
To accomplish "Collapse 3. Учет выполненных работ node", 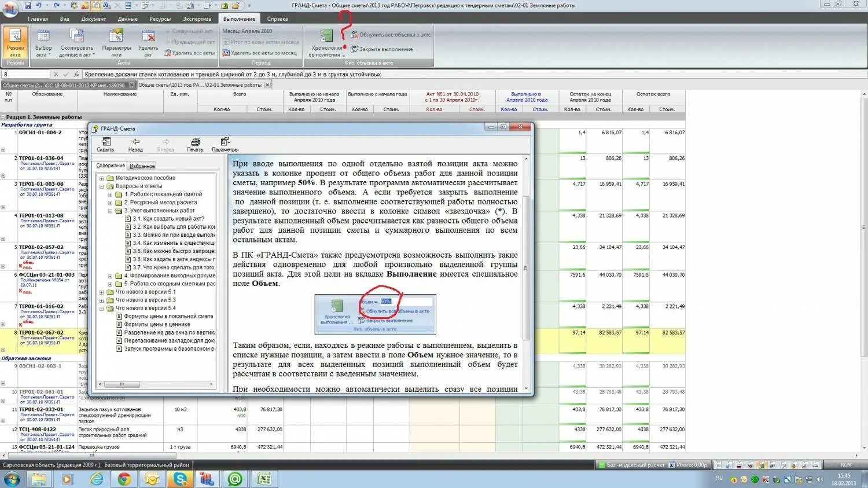I will 110,211.
